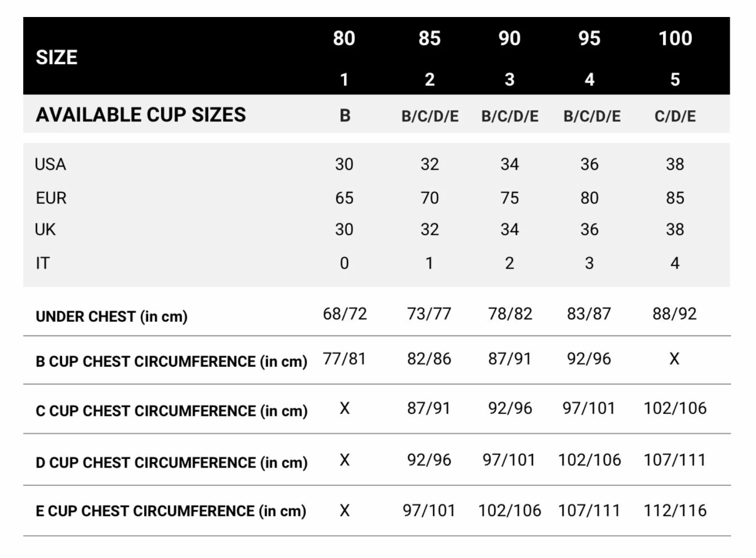The width and height of the screenshot is (756, 558).
Task: Click B CUP CHEST CIRCUMFERENCE row label
Action: pos(172,361)
